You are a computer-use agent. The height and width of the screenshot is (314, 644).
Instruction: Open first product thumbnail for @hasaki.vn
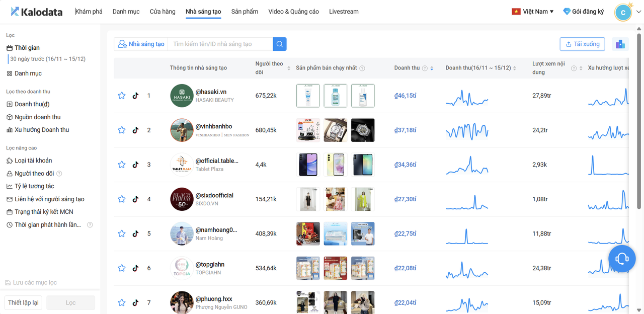[308, 96]
